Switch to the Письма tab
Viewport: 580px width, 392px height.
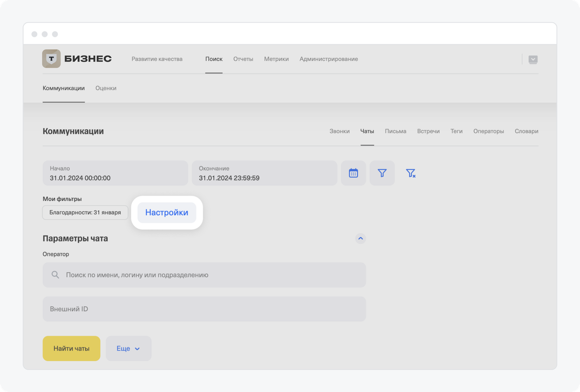(x=395, y=131)
